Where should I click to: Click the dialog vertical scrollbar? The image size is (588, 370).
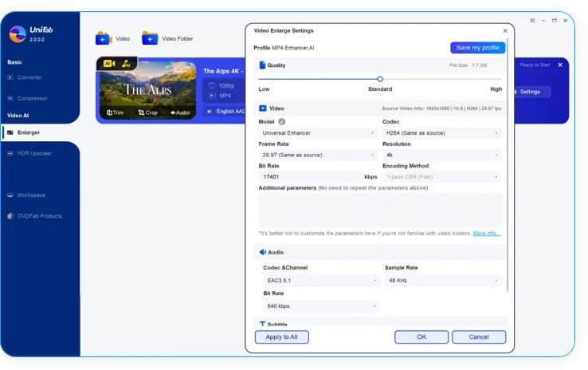point(508,164)
